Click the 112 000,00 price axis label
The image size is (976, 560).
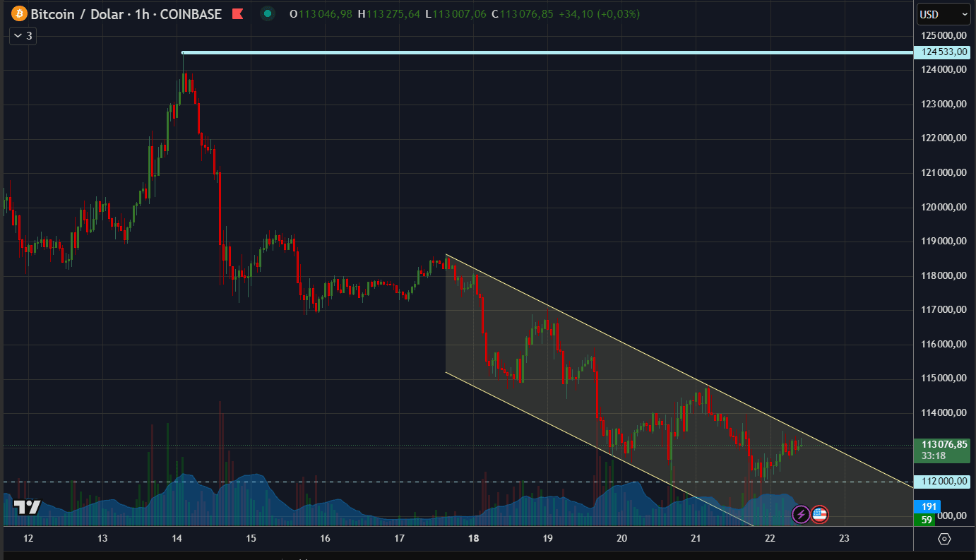tap(942, 482)
